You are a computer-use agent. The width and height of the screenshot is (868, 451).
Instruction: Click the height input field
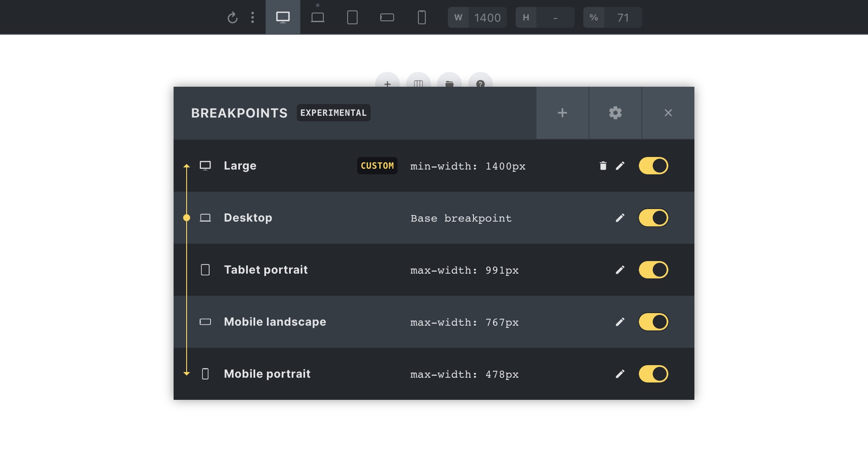pos(555,17)
